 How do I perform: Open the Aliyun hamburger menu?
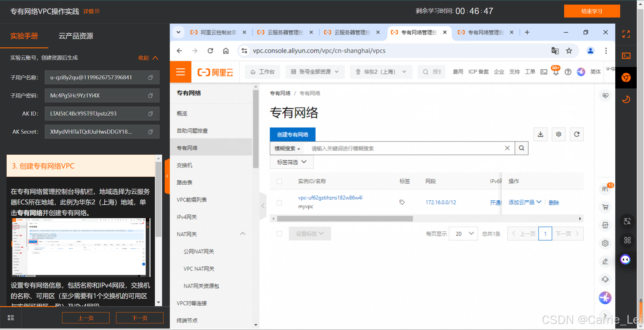180,72
